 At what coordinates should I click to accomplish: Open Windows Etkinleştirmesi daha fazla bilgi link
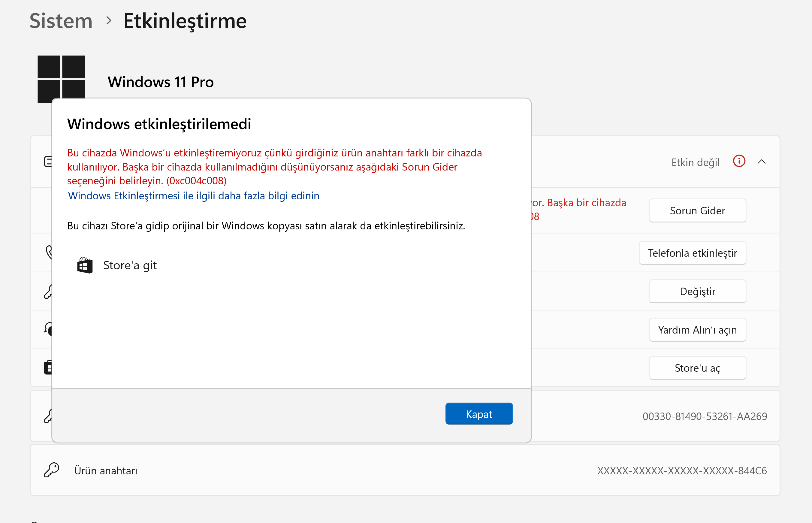(194, 196)
